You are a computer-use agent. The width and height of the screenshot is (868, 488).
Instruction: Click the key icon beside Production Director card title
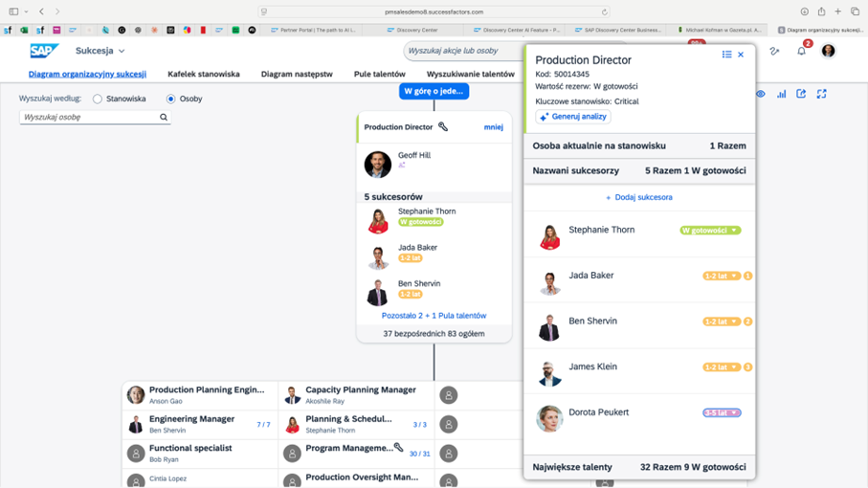point(443,126)
